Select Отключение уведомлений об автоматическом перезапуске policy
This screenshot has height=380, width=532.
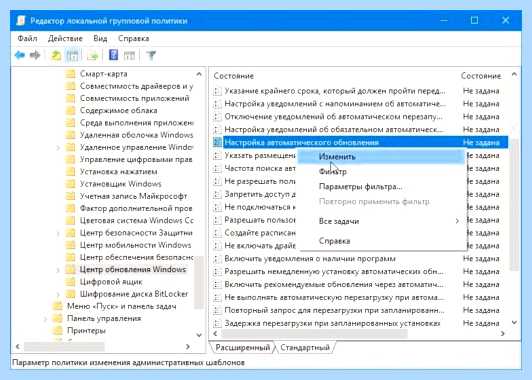pos(334,117)
